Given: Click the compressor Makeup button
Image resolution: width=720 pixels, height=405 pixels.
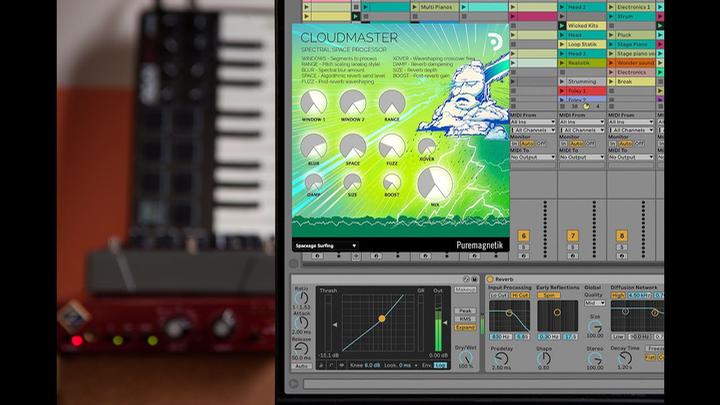Looking at the screenshot, I should (x=465, y=290).
